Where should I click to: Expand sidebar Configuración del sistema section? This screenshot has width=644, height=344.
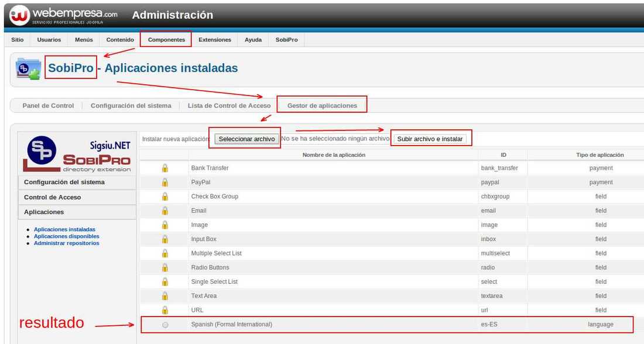coord(77,183)
